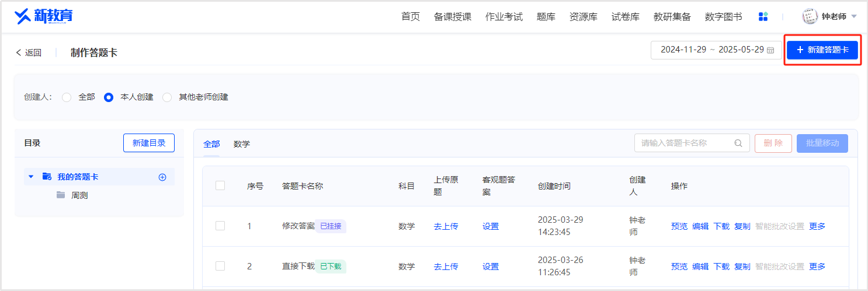Open the date range calendar icon
Screen dimensions: 868x291
[x=770, y=50]
